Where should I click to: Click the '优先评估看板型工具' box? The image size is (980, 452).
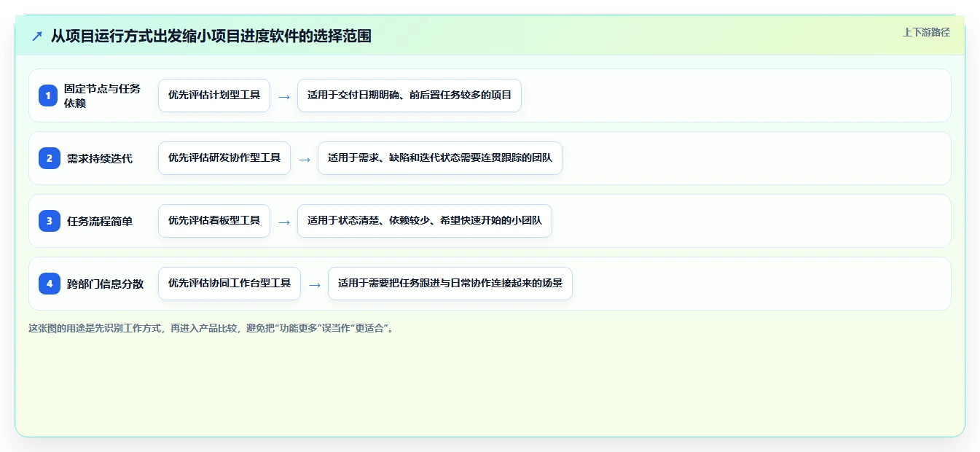(x=214, y=221)
